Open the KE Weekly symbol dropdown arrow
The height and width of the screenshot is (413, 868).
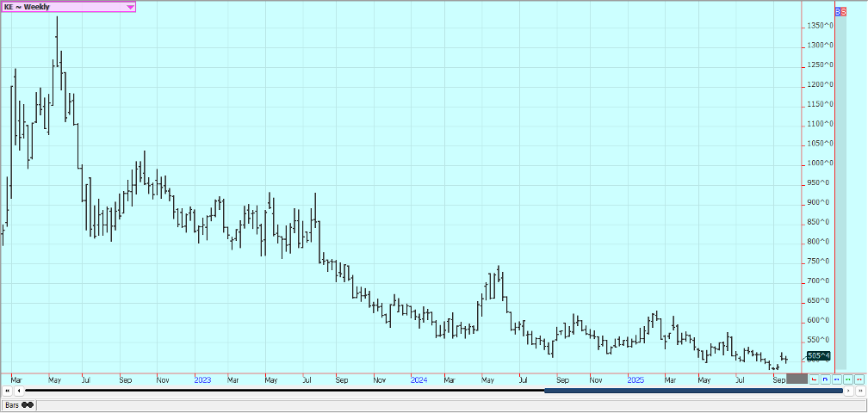(130, 7)
